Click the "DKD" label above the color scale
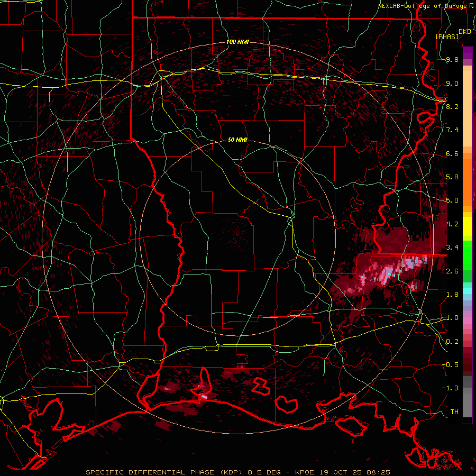The image size is (476, 476). tap(465, 32)
